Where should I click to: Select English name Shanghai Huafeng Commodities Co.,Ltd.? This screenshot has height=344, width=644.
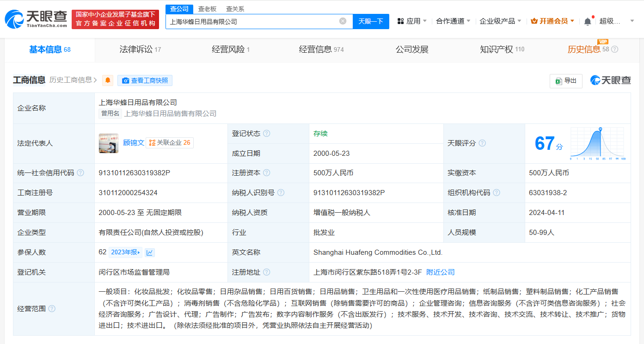(378, 252)
